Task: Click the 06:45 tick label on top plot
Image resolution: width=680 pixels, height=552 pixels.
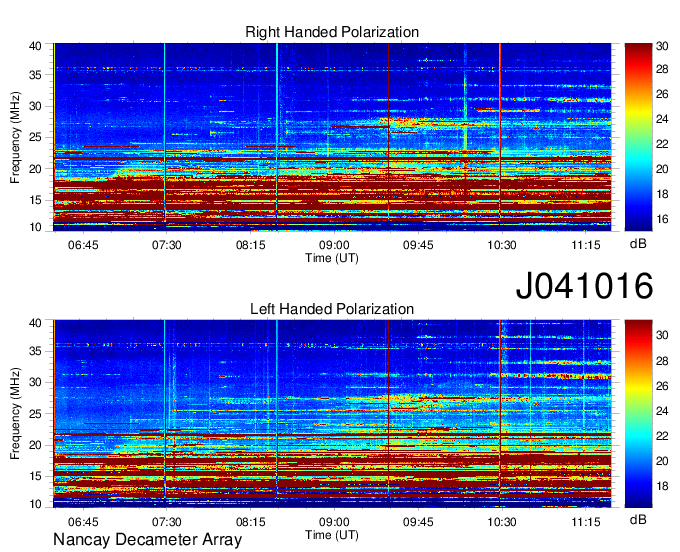Action: pyautogui.click(x=83, y=245)
